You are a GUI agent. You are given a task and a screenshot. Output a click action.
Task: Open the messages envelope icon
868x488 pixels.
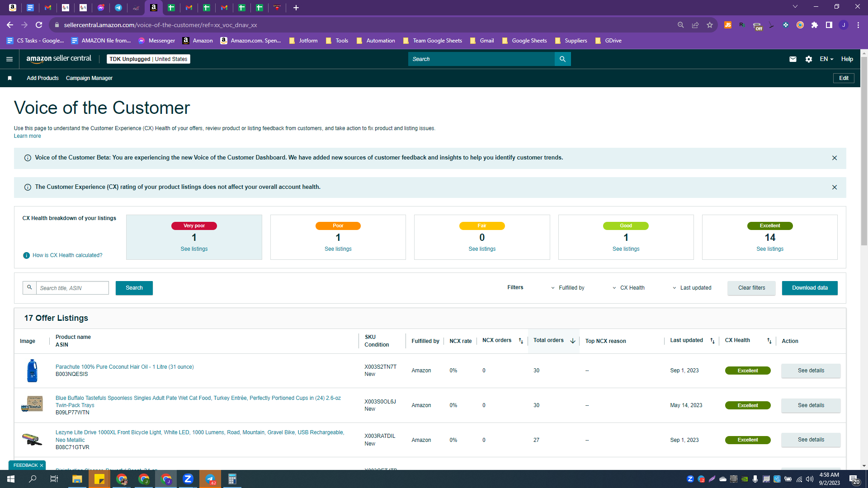pos(793,59)
